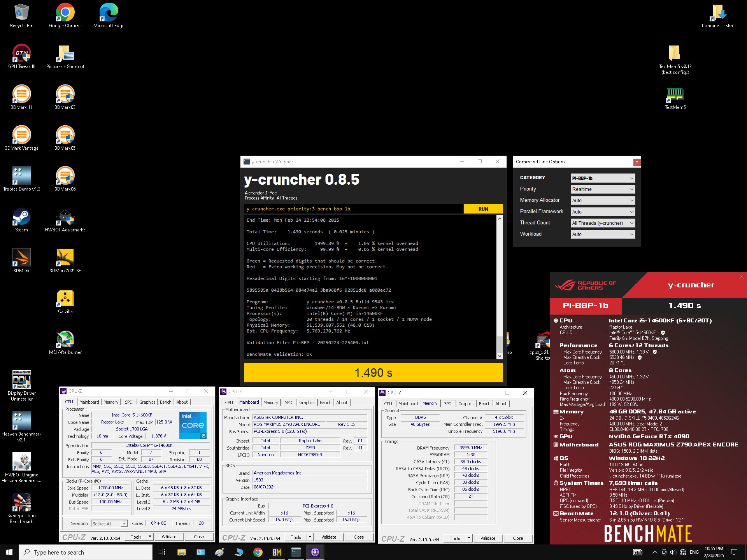Click the 'BenchMate validation: OK' line
Screen dimensions: 747x560
279,354
